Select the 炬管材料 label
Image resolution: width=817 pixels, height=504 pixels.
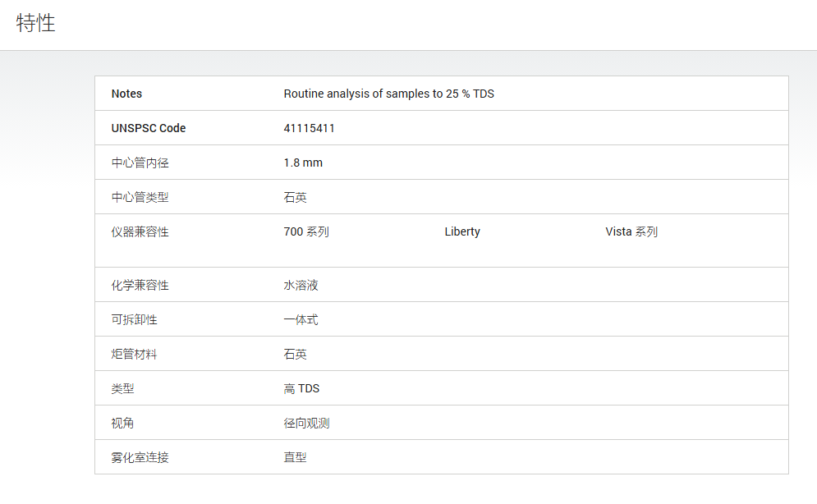click(134, 354)
